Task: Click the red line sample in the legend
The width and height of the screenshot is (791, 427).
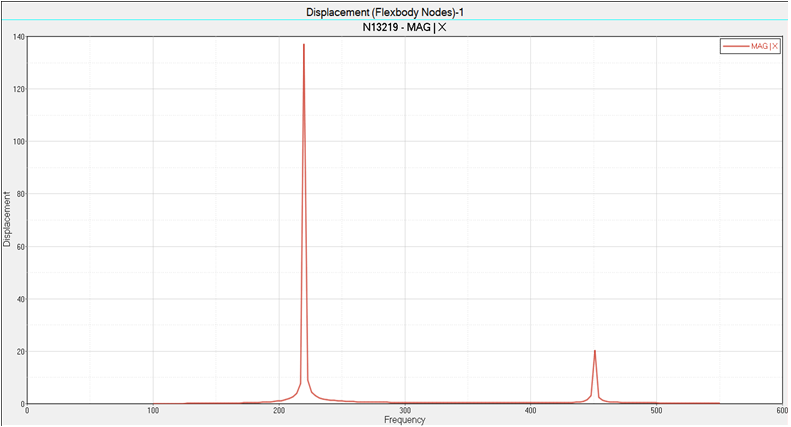Action: (736, 46)
